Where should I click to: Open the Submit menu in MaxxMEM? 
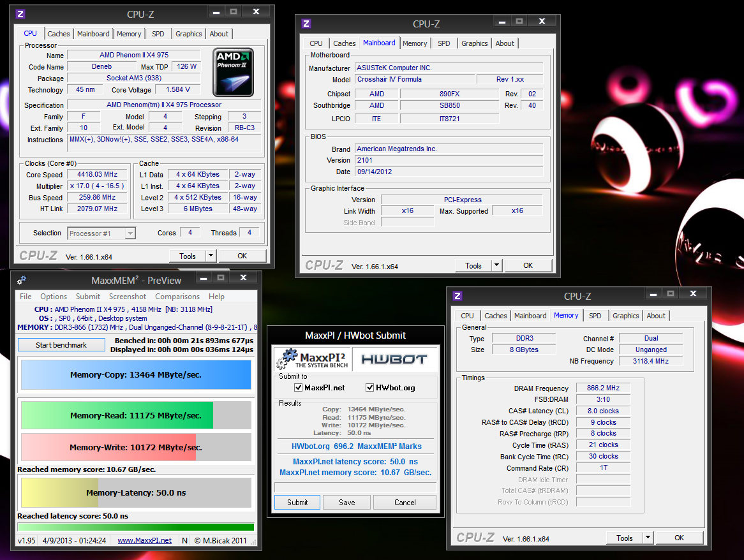click(88, 297)
